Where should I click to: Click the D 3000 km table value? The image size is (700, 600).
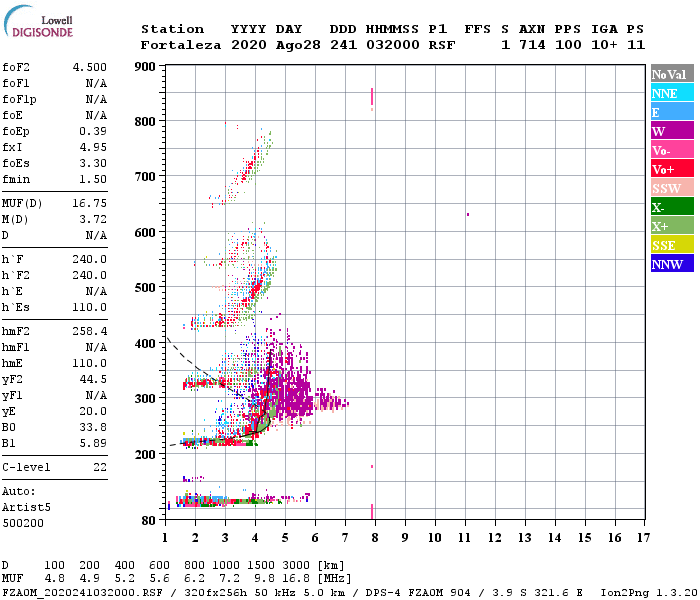[x=296, y=565]
